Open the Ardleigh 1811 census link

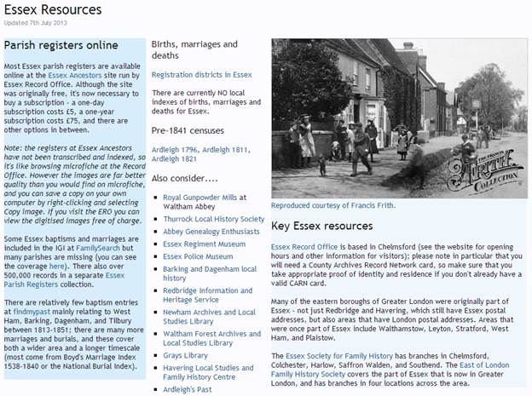[x=225, y=150]
